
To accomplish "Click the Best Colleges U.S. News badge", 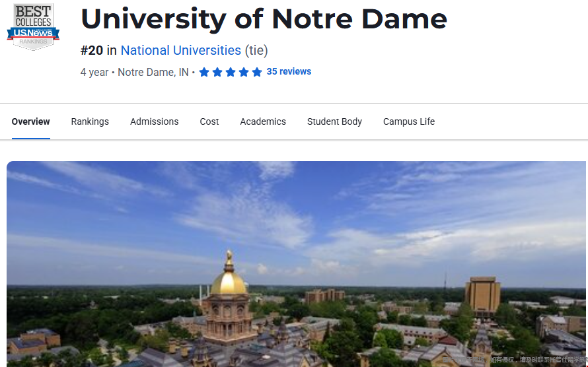I will pyautogui.click(x=33, y=26).
